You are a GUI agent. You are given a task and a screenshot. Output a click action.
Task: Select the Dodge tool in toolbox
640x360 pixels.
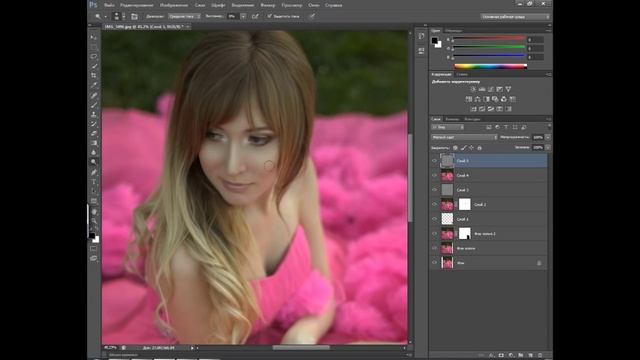(94, 162)
